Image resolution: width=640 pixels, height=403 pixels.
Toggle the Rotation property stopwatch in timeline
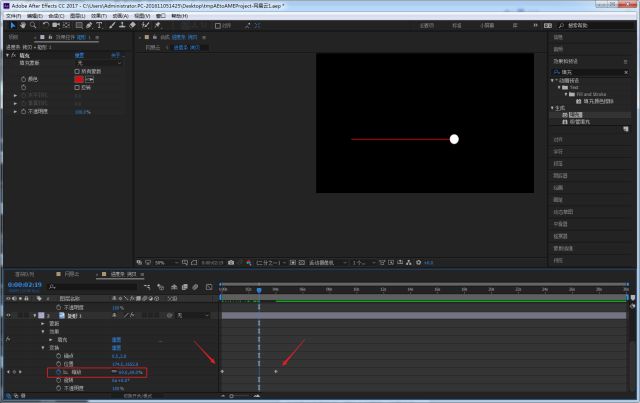tap(58, 380)
